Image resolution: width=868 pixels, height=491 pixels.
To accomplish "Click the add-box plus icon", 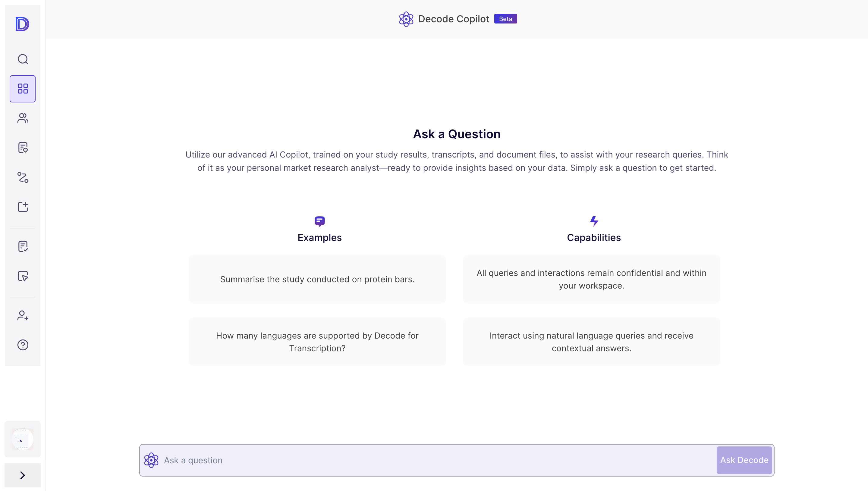I will pyautogui.click(x=23, y=207).
